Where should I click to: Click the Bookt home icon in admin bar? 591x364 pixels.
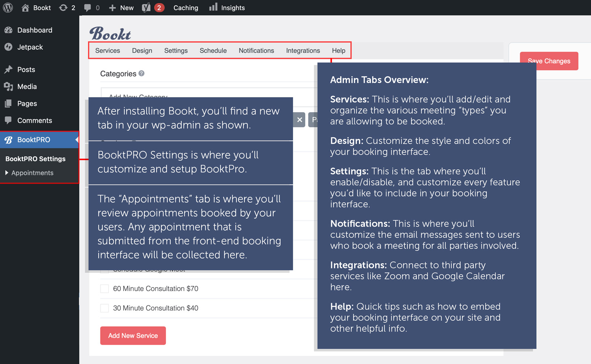[25, 7]
